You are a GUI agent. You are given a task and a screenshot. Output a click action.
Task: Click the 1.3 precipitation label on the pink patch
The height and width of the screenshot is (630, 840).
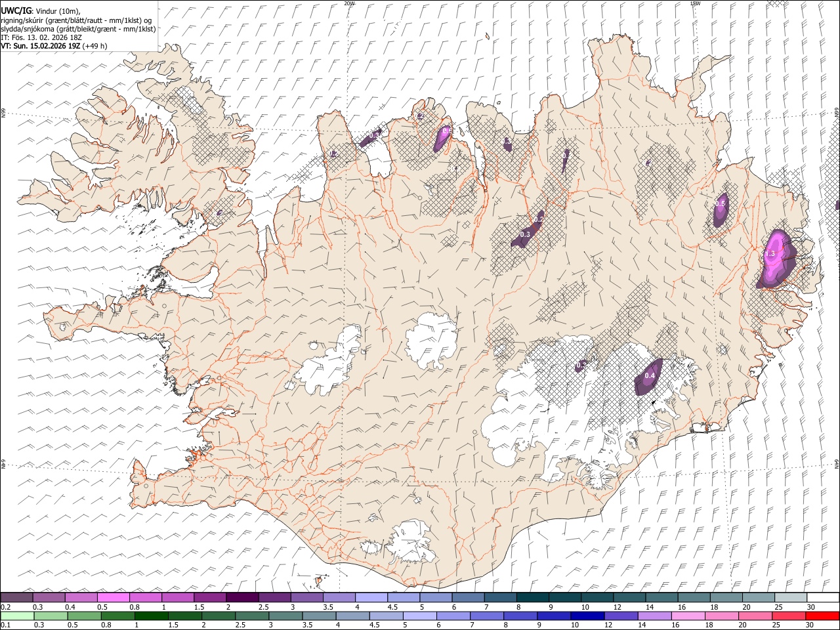tap(770, 253)
